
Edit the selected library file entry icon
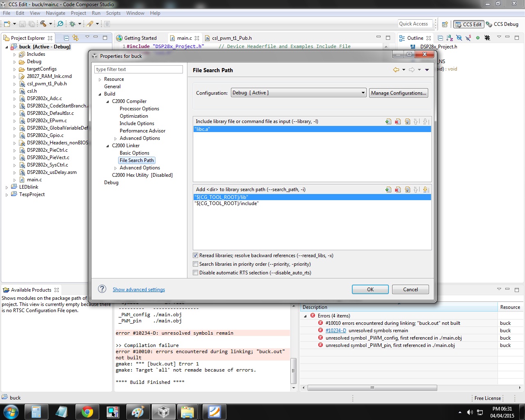click(x=407, y=121)
